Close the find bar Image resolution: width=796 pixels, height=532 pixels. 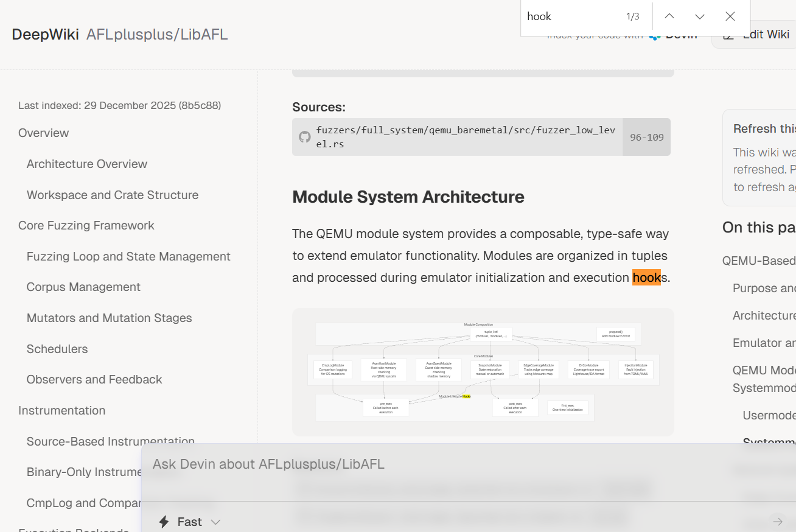pos(730,16)
